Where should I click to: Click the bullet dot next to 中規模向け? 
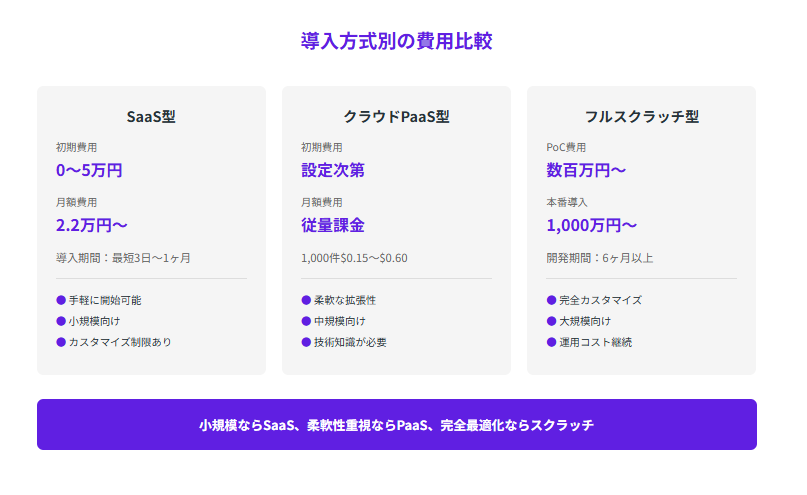(306, 321)
